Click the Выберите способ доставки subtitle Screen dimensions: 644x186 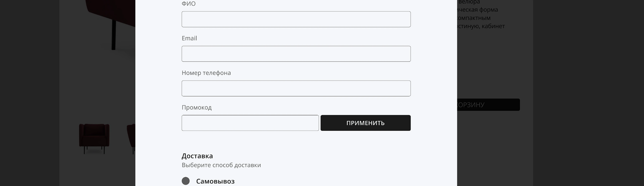(x=221, y=165)
